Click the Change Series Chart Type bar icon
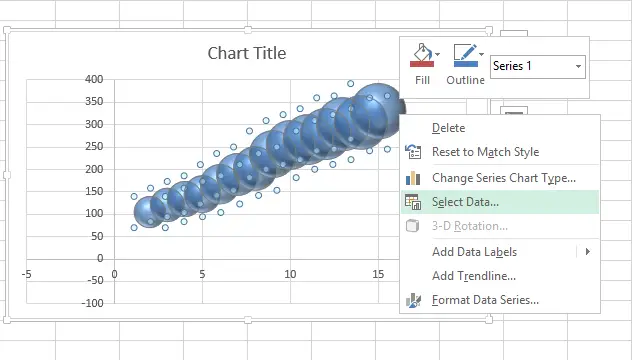Screen dimensions: 632x360 click(x=413, y=178)
